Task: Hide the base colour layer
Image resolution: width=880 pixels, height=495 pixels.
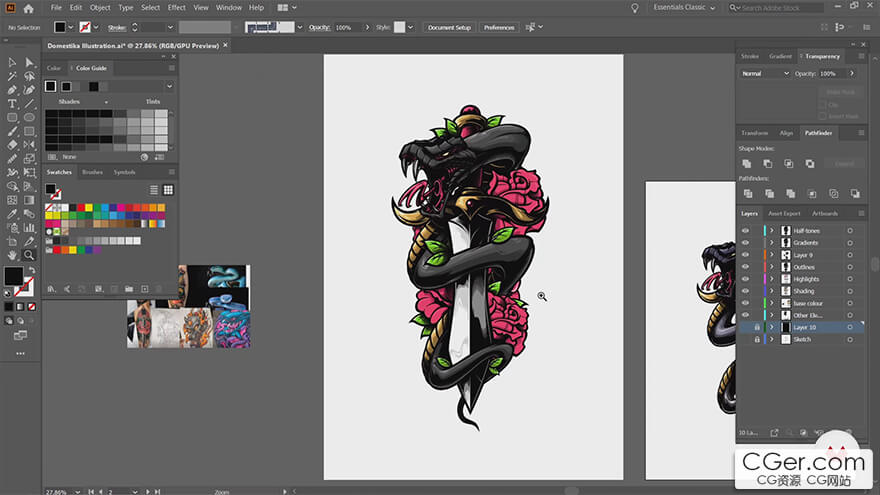Action: click(x=745, y=303)
